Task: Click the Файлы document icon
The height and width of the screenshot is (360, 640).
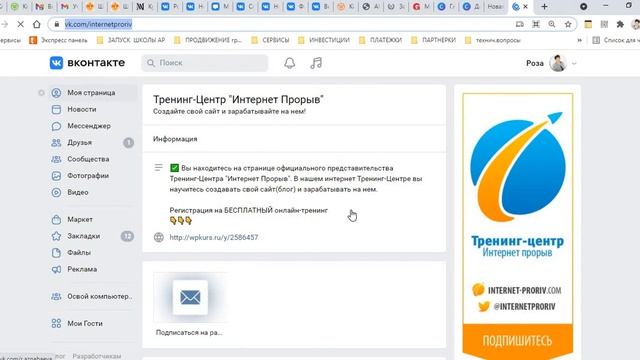Action: pos(56,253)
